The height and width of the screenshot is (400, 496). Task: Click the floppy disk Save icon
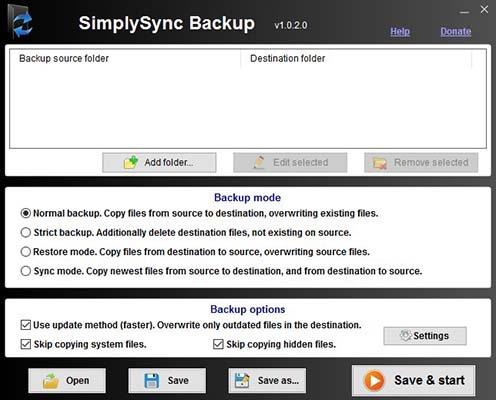click(152, 380)
